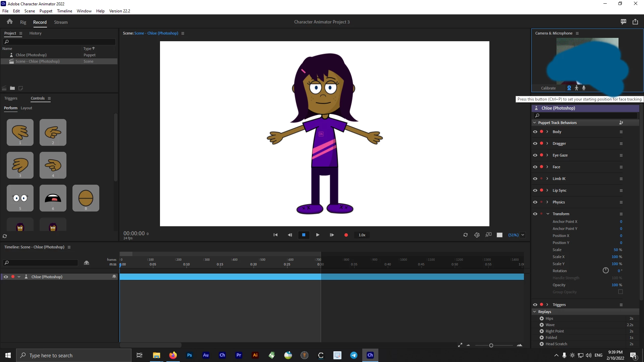Open the Puppet menu
Image resolution: width=644 pixels, height=362 pixels.
coord(46,11)
